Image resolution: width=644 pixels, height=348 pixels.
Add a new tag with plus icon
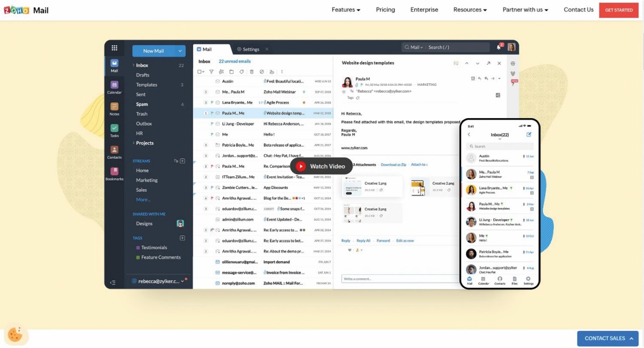click(x=182, y=238)
